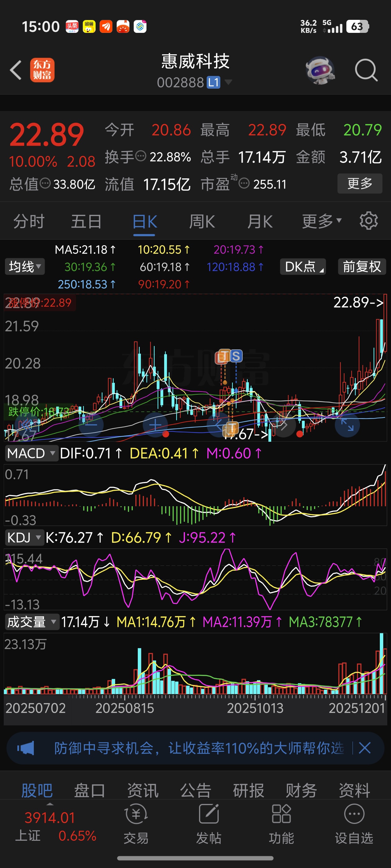Tap the info icon next to 总值
The width and height of the screenshot is (391, 868).
click(x=45, y=183)
